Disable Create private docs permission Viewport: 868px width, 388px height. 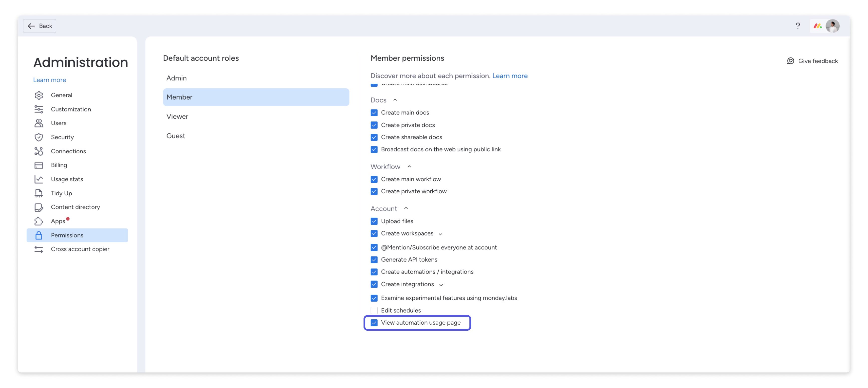click(374, 125)
